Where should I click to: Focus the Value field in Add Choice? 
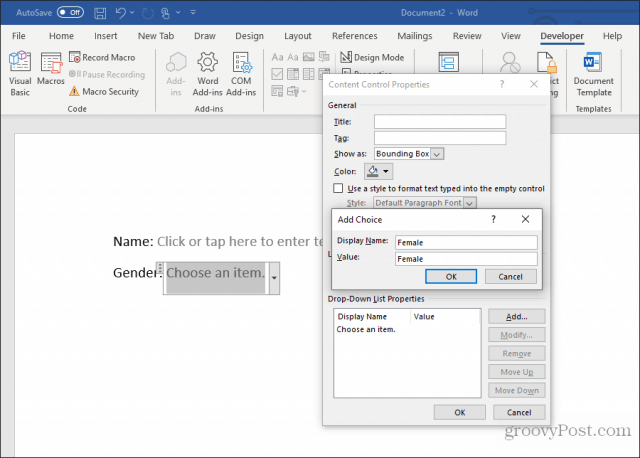pos(466,259)
